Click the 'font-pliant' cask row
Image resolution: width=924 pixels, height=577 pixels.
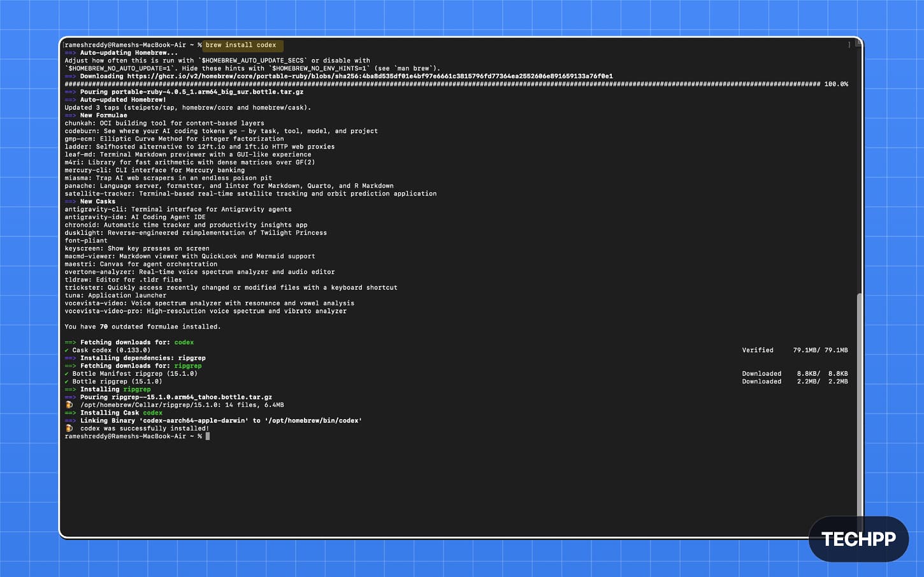tap(86, 241)
